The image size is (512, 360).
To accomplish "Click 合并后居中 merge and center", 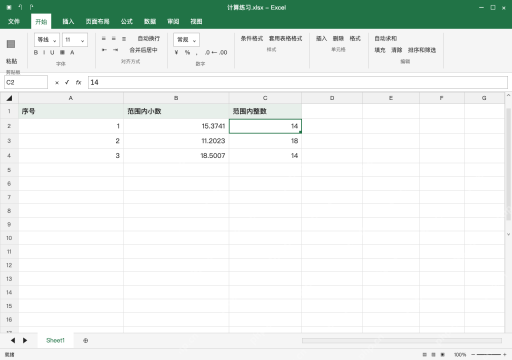I will click(143, 50).
